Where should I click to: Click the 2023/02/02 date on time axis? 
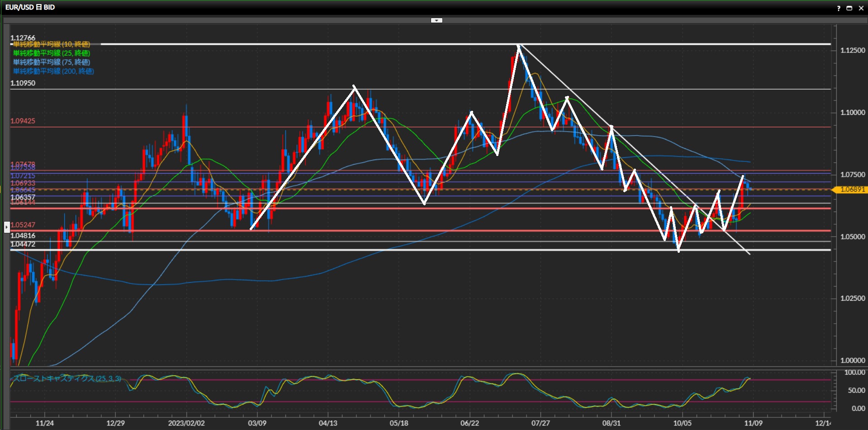tap(186, 423)
